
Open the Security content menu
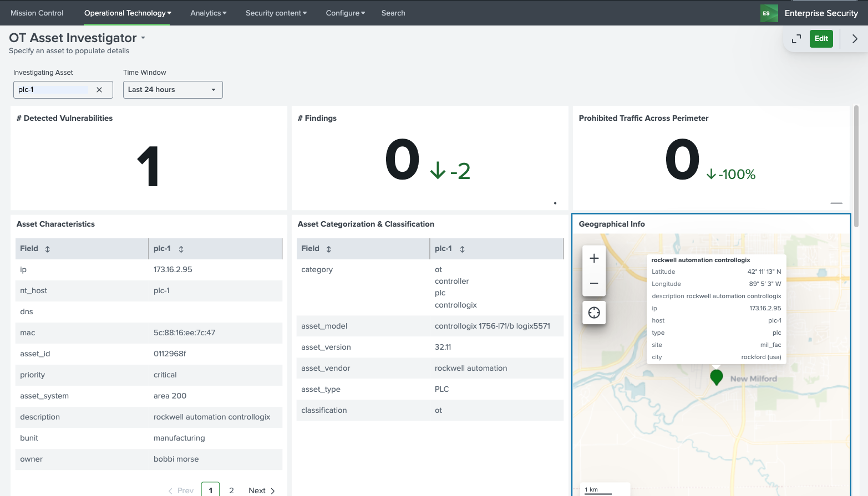click(276, 13)
